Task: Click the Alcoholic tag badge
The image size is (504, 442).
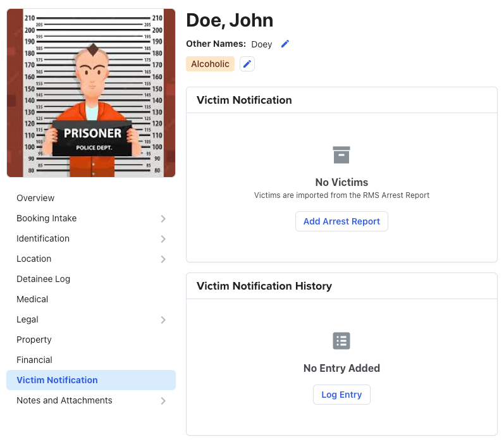Action: tap(210, 64)
